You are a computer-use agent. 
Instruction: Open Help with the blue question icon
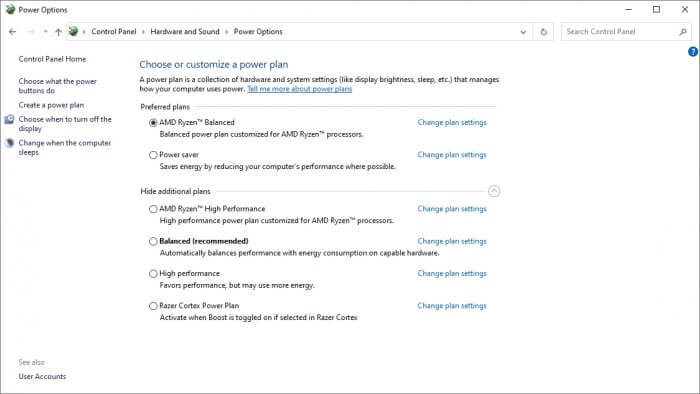[x=693, y=52]
